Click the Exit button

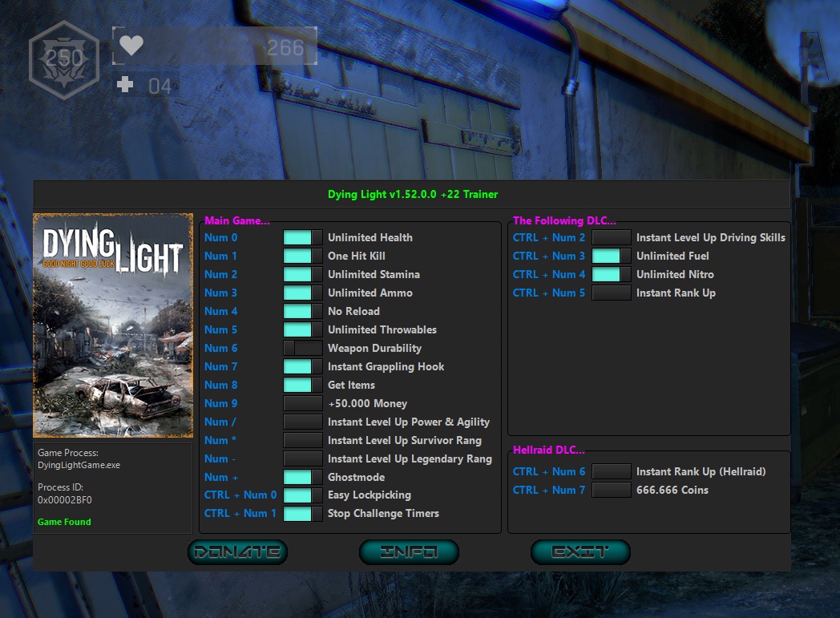pyautogui.click(x=580, y=552)
